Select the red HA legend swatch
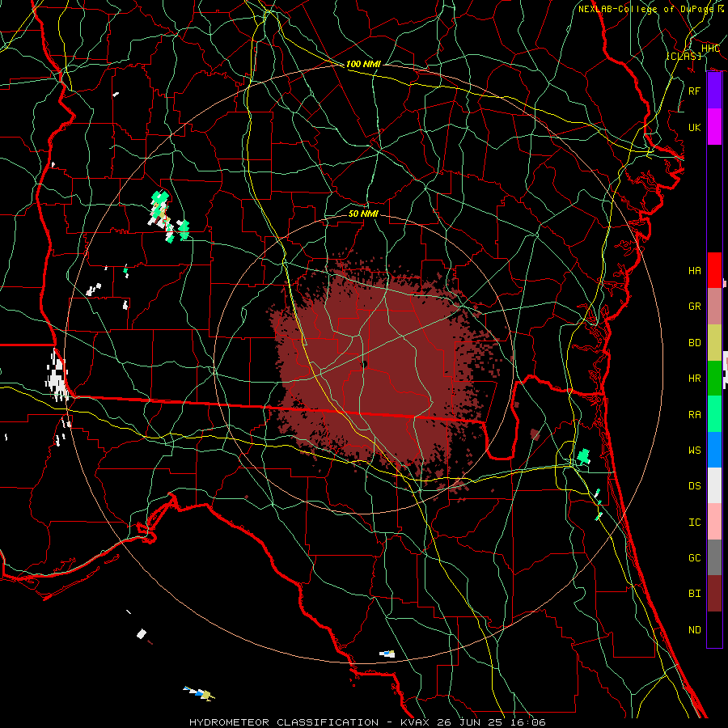 coord(714,270)
